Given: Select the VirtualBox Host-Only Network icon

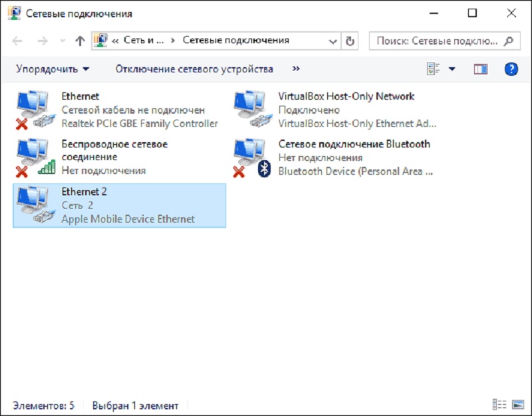Looking at the screenshot, I should tap(253, 109).
